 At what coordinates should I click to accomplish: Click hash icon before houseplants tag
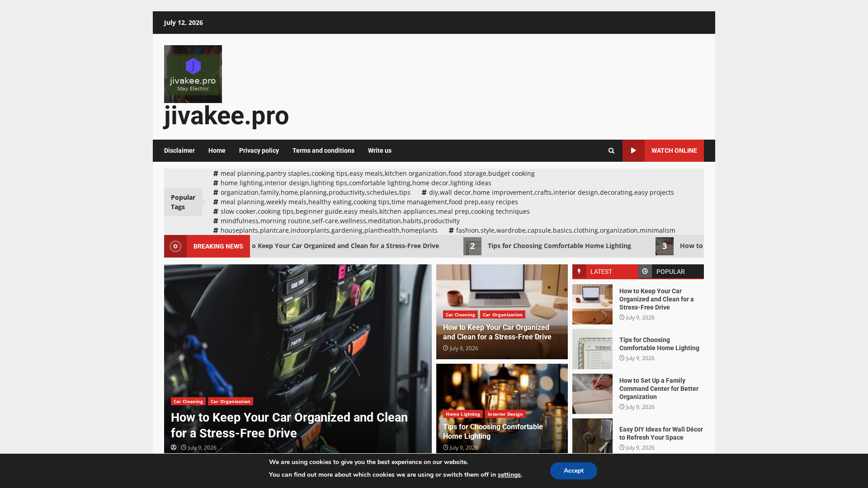[x=216, y=230]
